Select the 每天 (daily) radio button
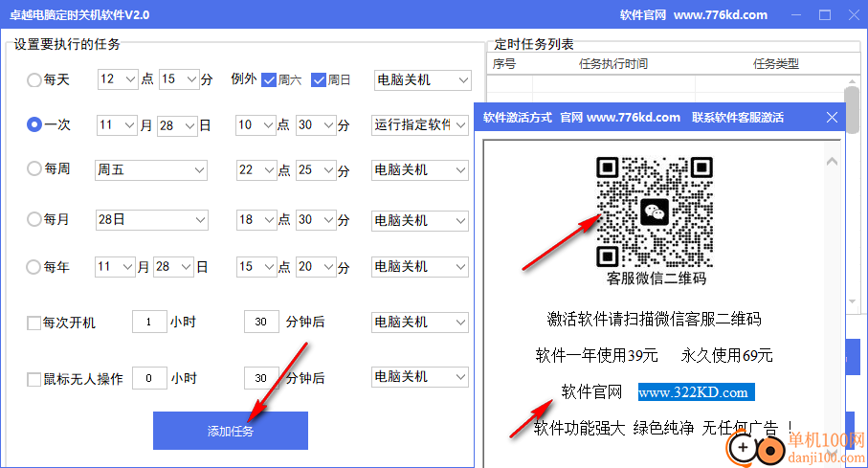 pos(33,80)
